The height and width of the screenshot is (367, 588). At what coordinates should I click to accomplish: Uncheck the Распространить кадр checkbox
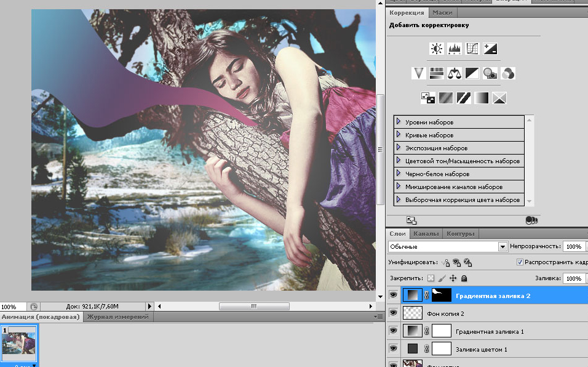pos(520,262)
